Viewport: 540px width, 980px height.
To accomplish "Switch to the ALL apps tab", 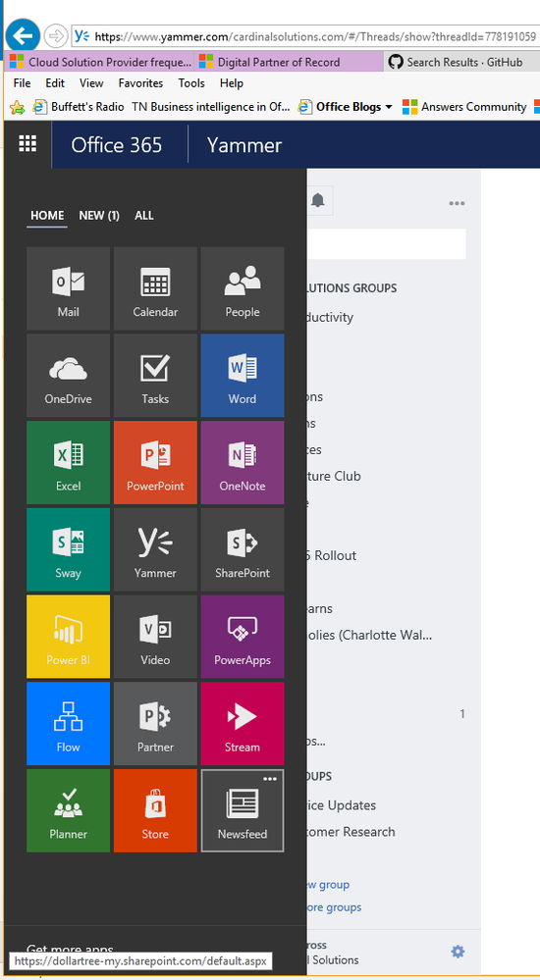I will coord(144,215).
